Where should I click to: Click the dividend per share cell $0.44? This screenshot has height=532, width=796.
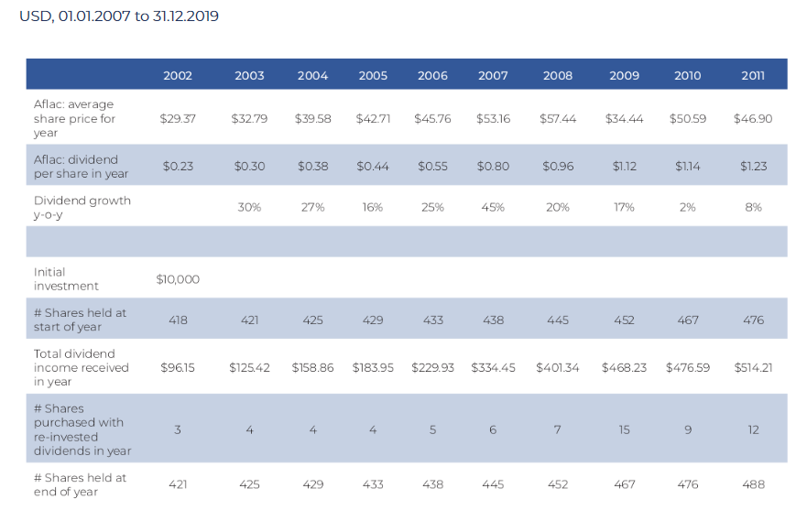[373, 167]
